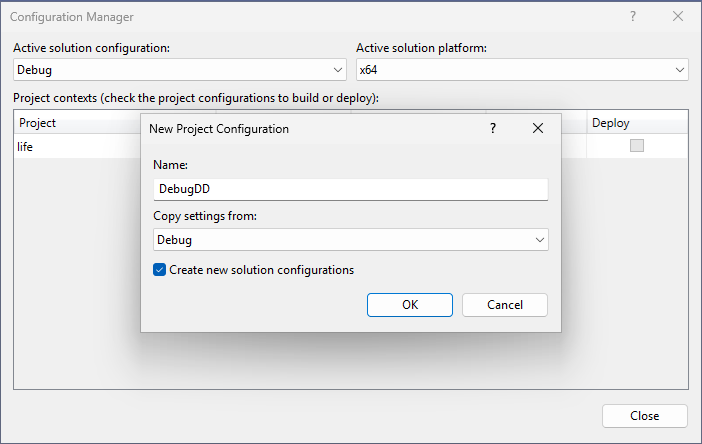Toggle the Deploy checkbox for life

(x=637, y=146)
